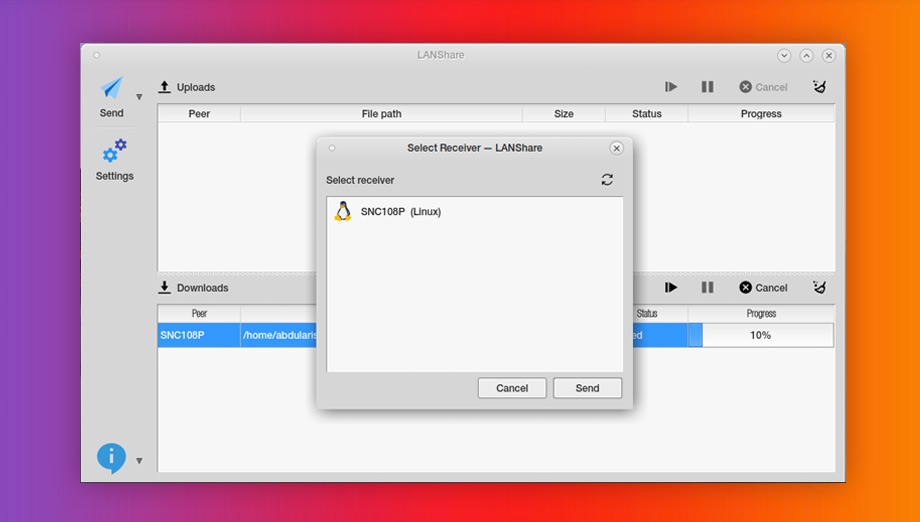Sort downloads by Status column
The image size is (920, 522).
click(x=660, y=314)
